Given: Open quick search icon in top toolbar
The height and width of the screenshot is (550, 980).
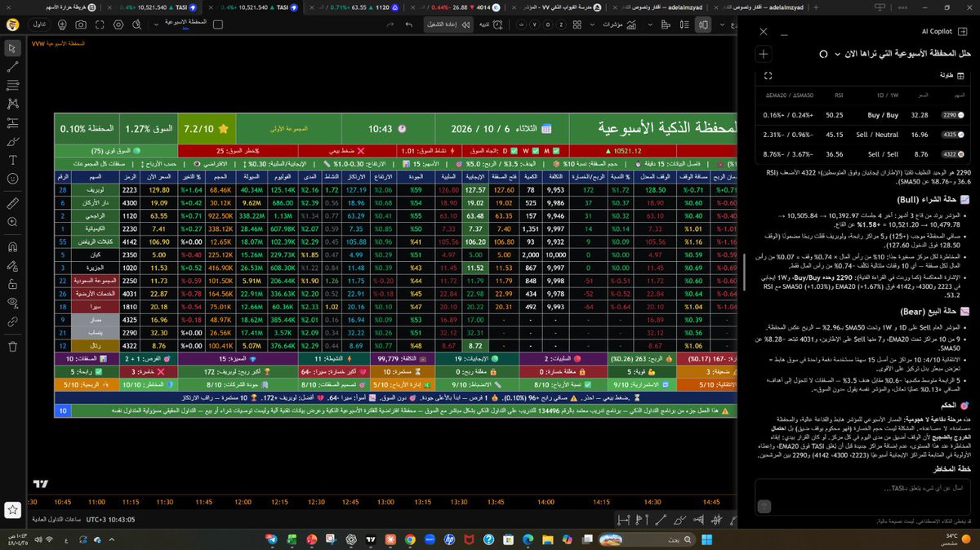Looking at the screenshot, I should pos(138,24).
